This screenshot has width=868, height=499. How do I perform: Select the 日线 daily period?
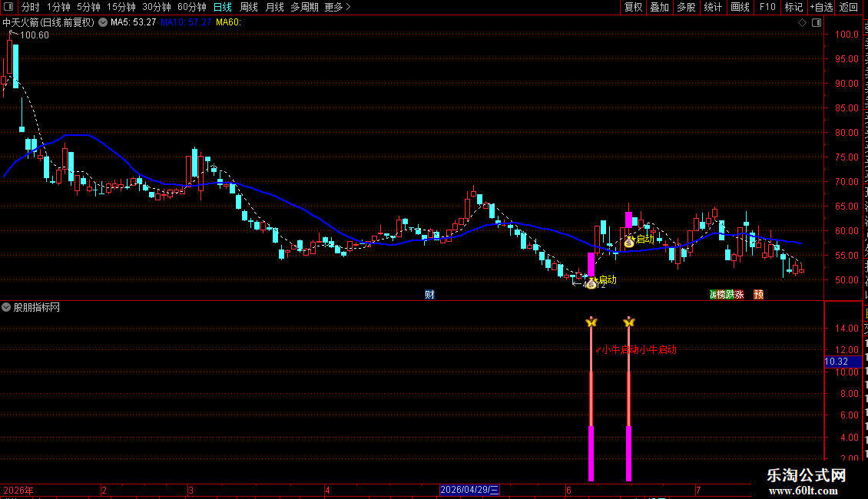[223, 7]
